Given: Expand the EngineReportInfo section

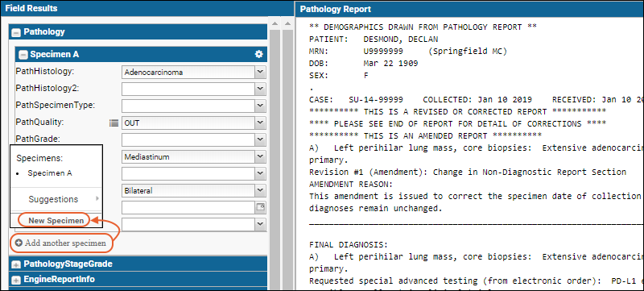Looking at the screenshot, I should point(16,280).
